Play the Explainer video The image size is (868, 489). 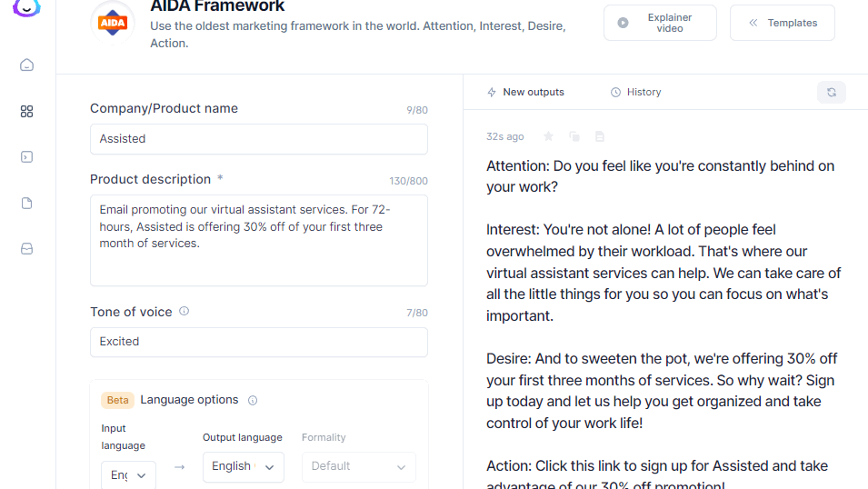click(x=659, y=23)
